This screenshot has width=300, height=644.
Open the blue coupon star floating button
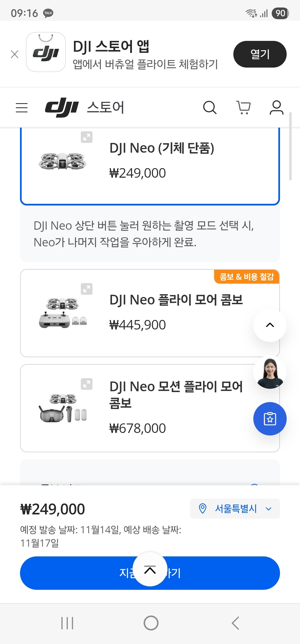pyautogui.click(x=270, y=419)
